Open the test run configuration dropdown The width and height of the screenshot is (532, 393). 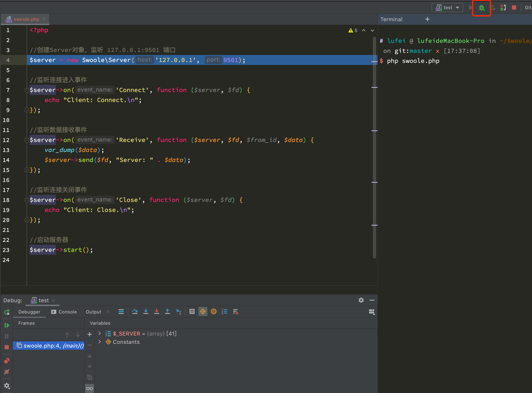point(447,8)
